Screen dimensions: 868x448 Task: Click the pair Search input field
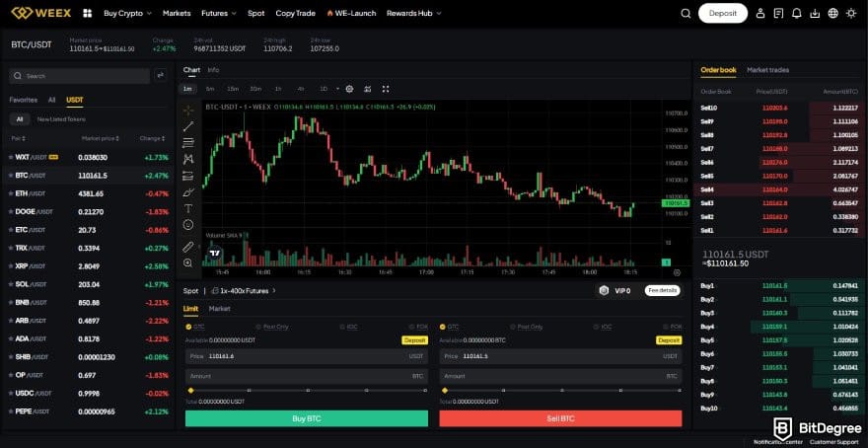coord(80,76)
